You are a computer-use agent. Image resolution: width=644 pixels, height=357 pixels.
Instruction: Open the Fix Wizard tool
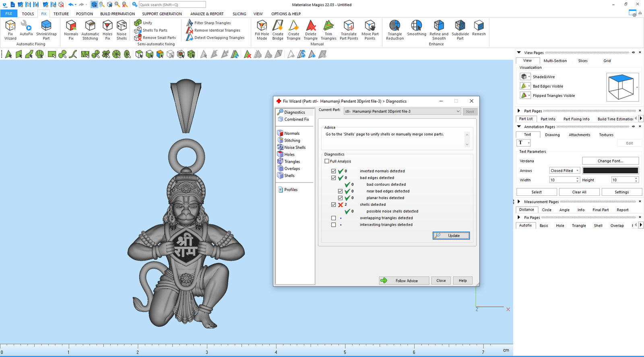point(10,30)
